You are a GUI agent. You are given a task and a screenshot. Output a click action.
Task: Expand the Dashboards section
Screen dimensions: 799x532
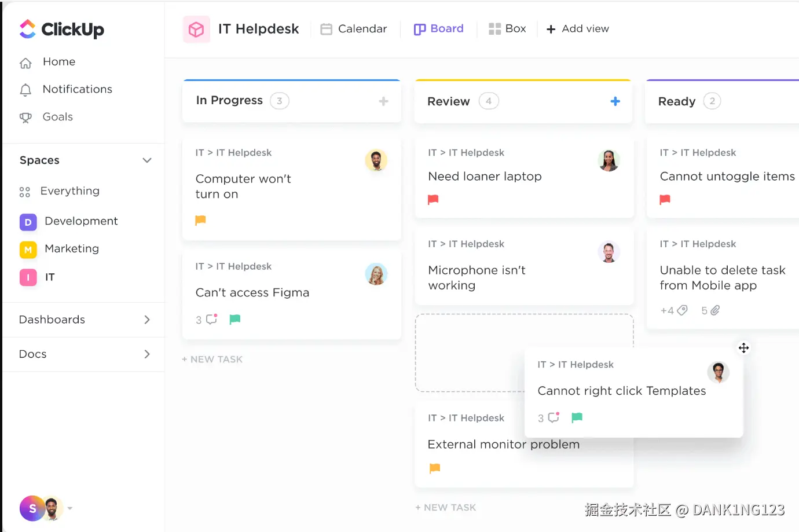(147, 320)
